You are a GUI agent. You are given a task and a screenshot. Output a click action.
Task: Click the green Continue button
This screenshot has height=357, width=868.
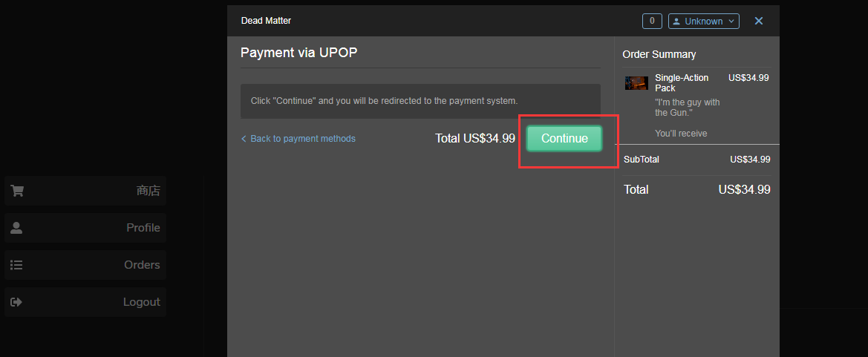tap(564, 138)
